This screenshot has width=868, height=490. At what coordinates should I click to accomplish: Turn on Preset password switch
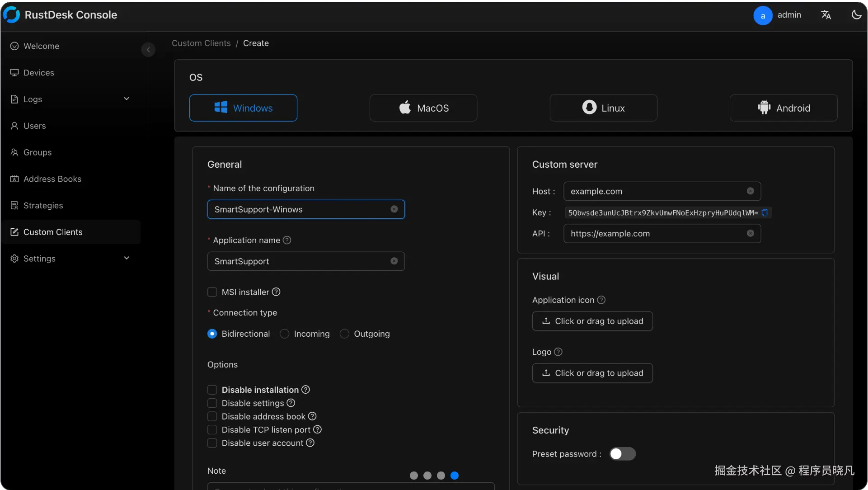coord(622,454)
